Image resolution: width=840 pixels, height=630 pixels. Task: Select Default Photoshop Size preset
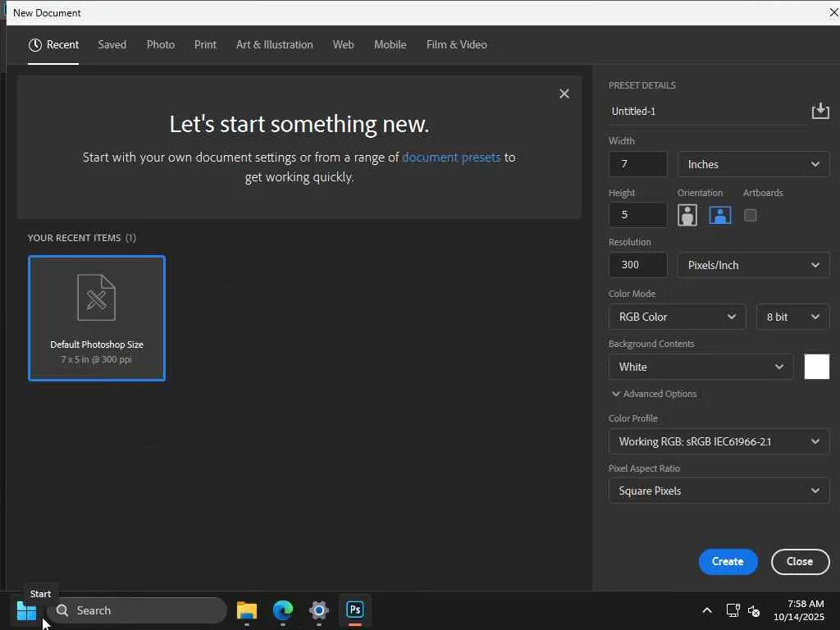coord(97,318)
